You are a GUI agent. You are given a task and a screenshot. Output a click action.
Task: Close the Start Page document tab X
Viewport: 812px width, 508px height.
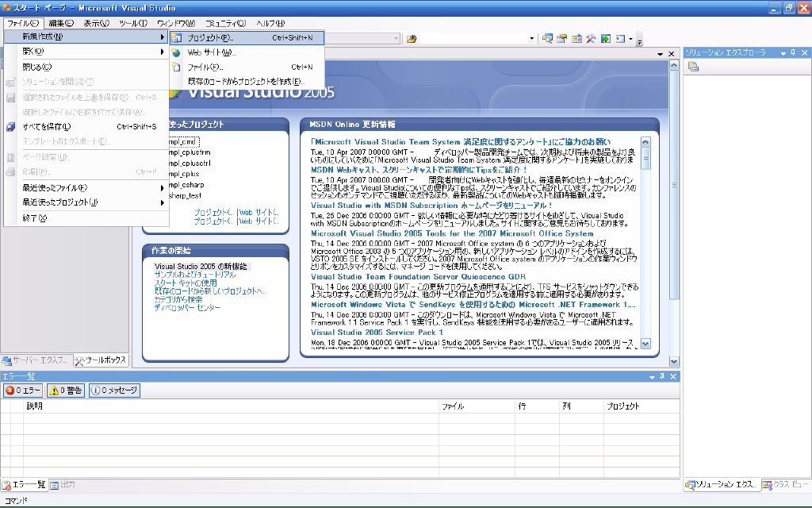tap(671, 54)
